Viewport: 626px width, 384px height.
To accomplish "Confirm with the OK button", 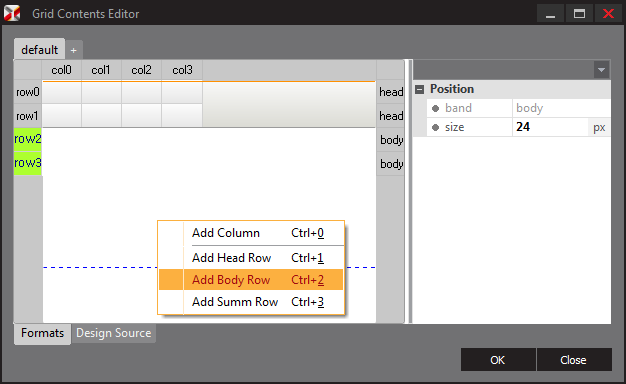I will pyautogui.click(x=498, y=360).
